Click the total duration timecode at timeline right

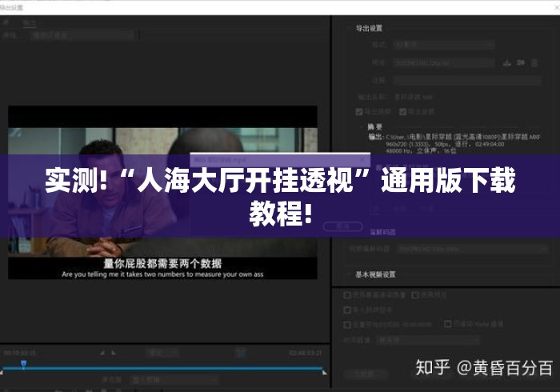point(306,353)
